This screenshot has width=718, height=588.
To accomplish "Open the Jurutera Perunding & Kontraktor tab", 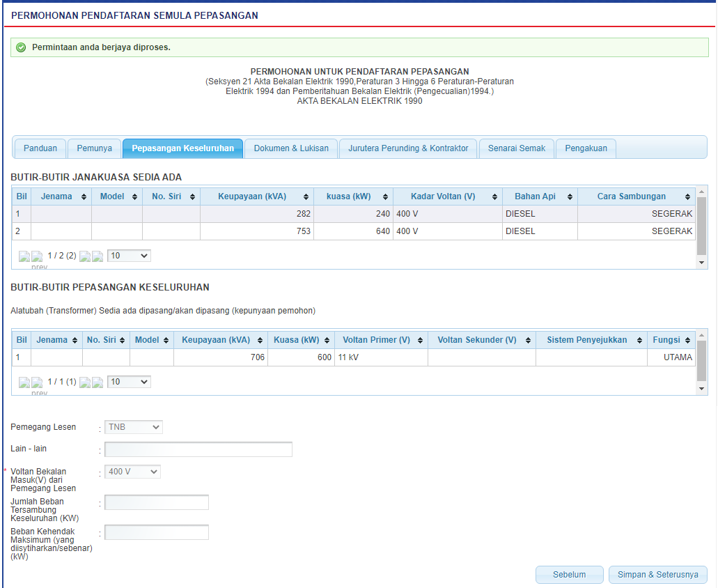I will pos(408,148).
